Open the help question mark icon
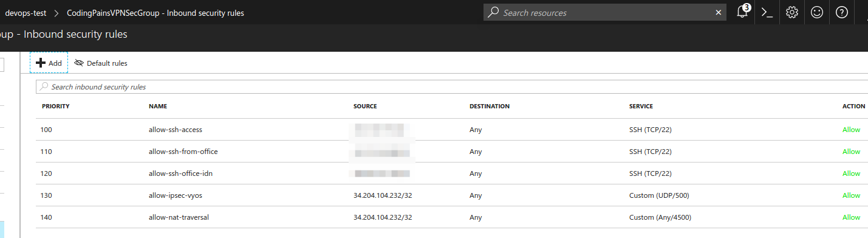Viewport: 868px width, 238px height. [x=842, y=12]
